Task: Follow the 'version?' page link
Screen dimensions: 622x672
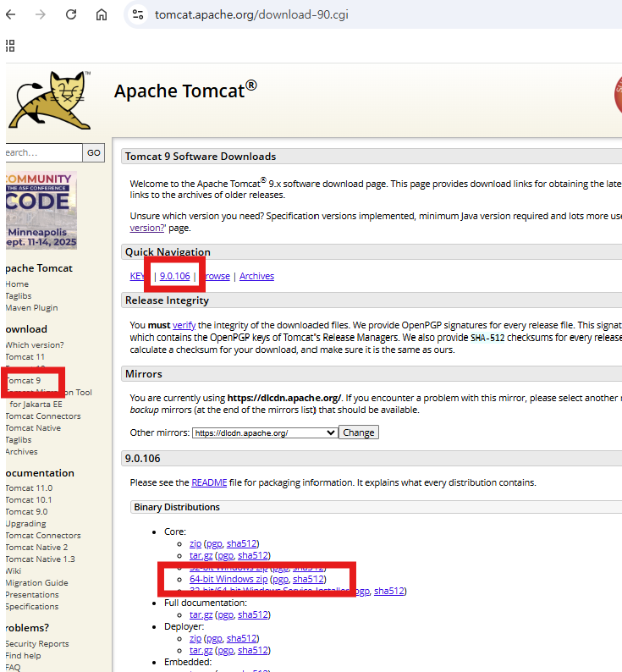Action: click(147, 228)
